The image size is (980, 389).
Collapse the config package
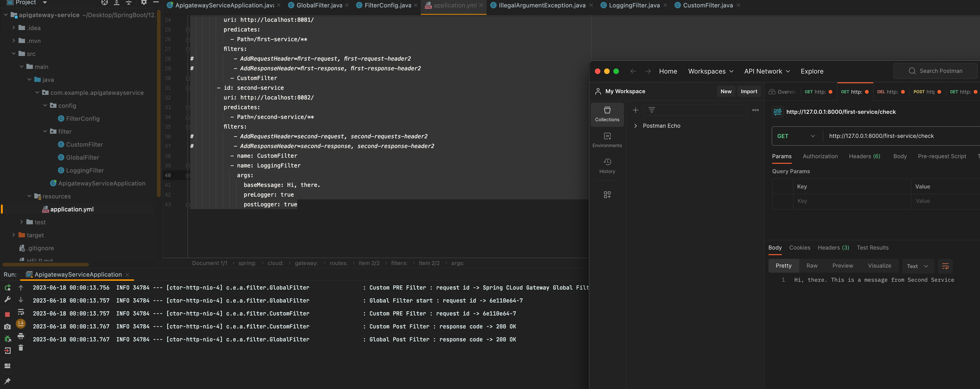click(x=45, y=105)
